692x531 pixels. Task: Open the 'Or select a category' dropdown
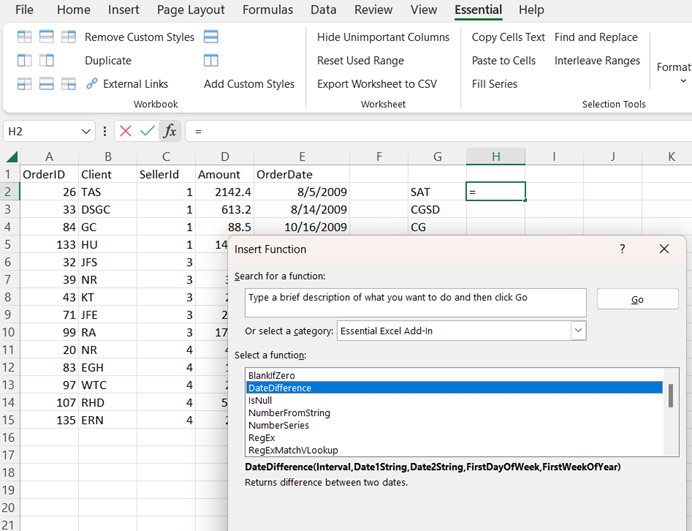(x=578, y=330)
